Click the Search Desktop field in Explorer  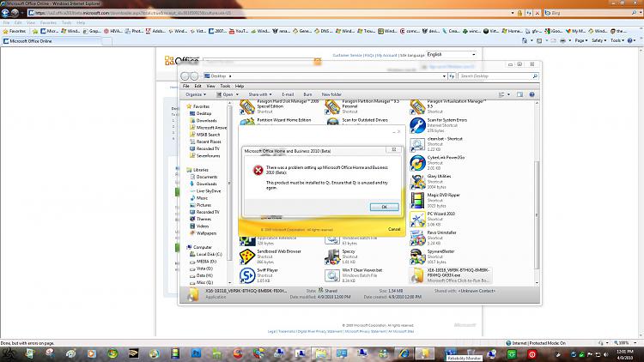click(498, 76)
